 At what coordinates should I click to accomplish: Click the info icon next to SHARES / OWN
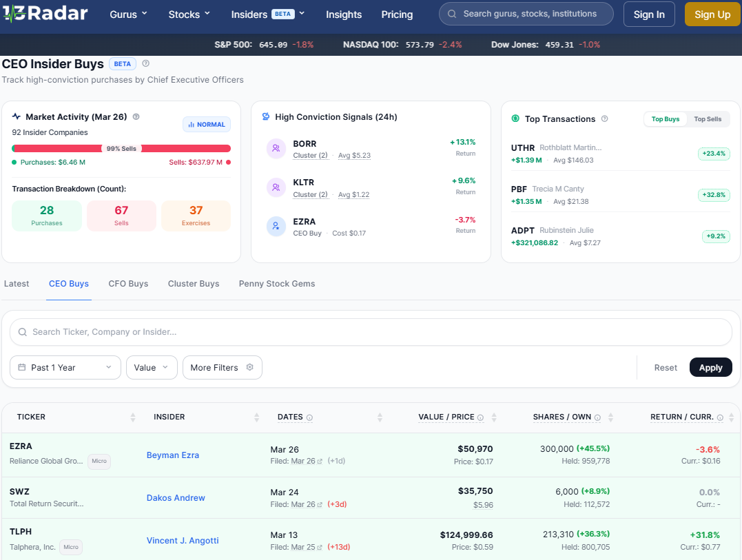(597, 417)
